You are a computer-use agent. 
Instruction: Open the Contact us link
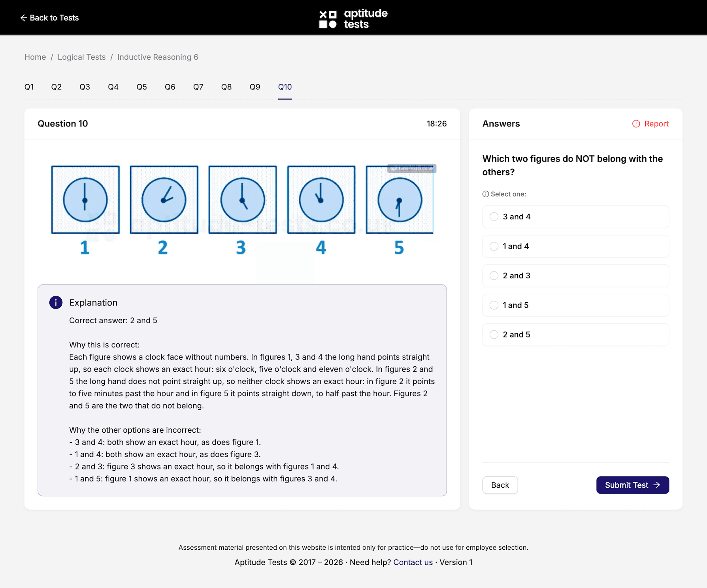pos(413,562)
